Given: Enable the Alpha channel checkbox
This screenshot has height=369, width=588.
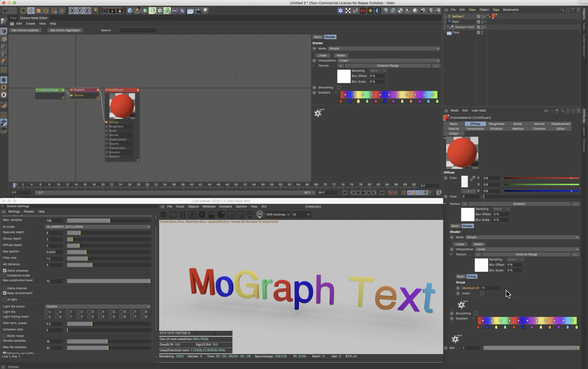Looking at the screenshot, I should [5, 288].
